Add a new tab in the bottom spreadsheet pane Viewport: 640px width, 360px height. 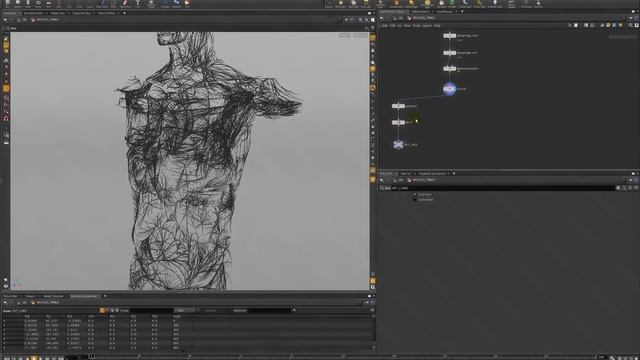(105, 296)
